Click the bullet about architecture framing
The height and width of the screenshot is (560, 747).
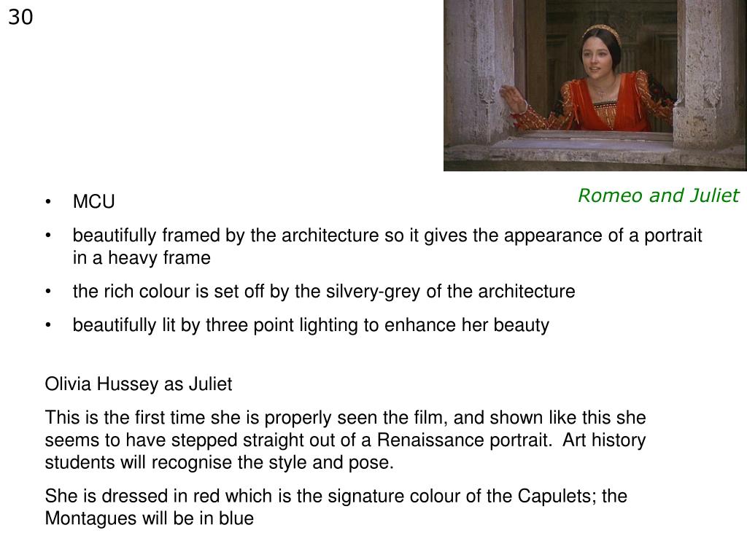click(387, 246)
